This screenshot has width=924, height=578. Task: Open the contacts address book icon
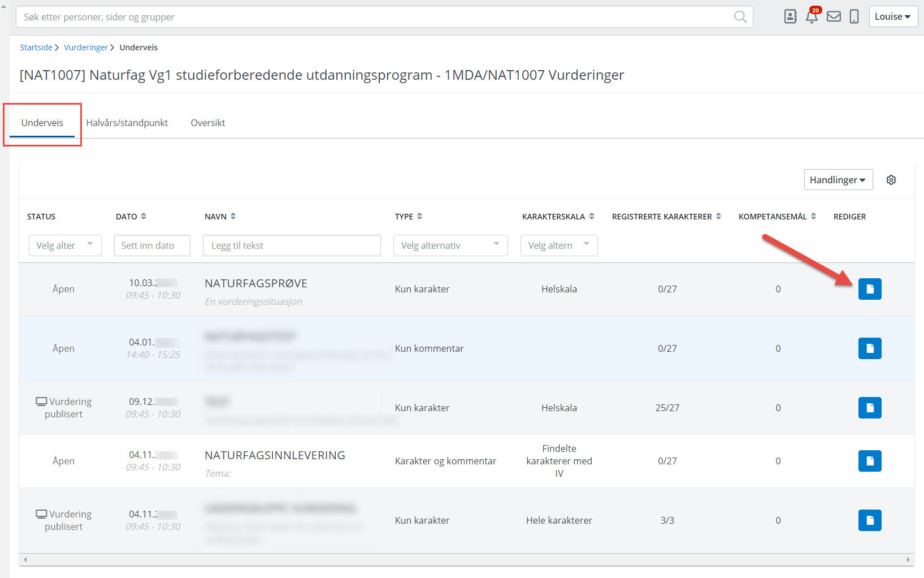(x=790, y=17)
